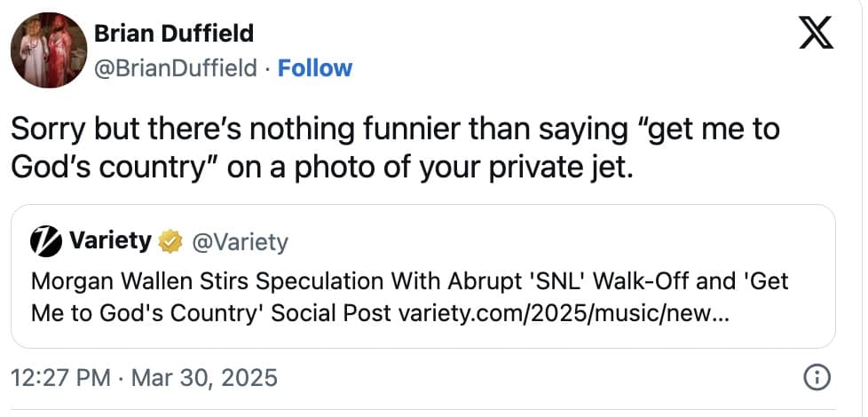The image size is (868, 417).
Task: Click the 12:27 PM time text
Action: 59,378
